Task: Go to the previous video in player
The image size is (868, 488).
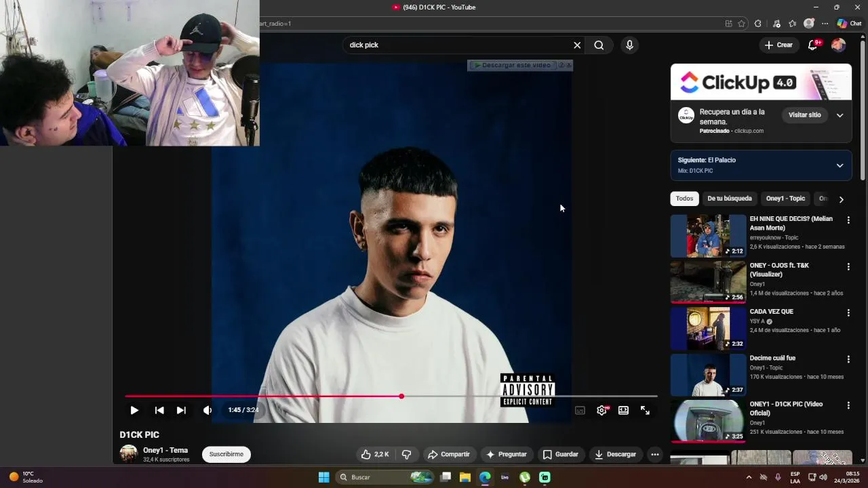Action: pyautogui.click(x=159, y=410)
